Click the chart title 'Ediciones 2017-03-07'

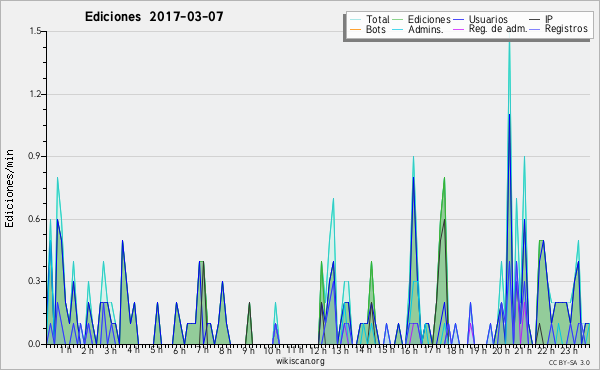click(154, 17)
